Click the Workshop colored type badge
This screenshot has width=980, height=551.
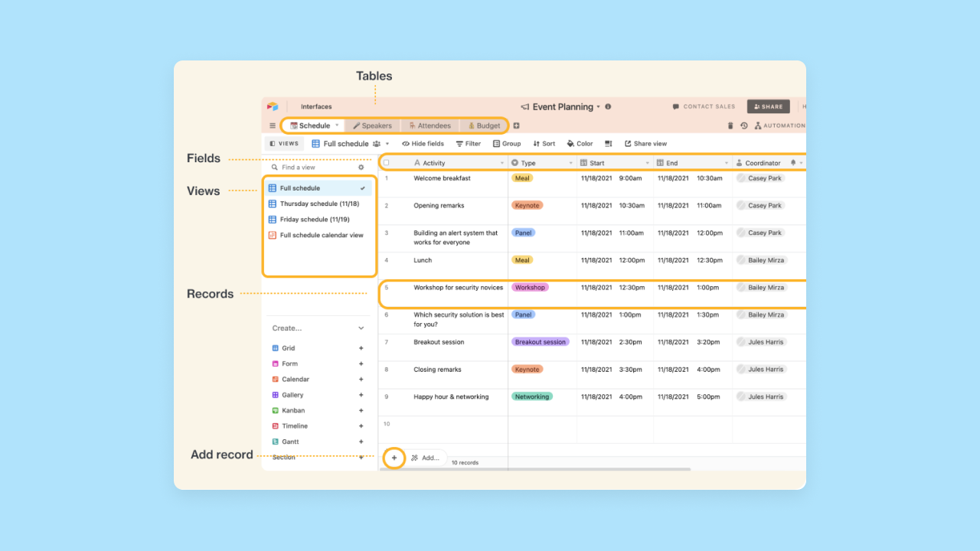click(x=530, y=287)
